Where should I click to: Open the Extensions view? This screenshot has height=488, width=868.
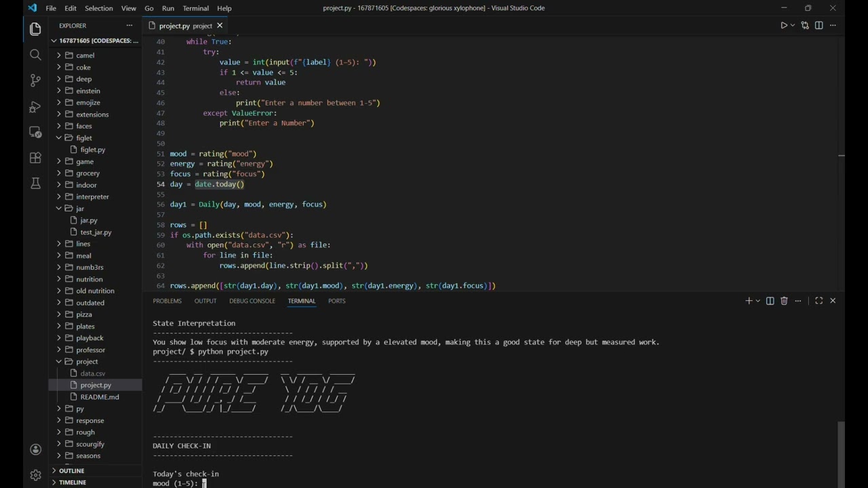(x=35, y=158)
